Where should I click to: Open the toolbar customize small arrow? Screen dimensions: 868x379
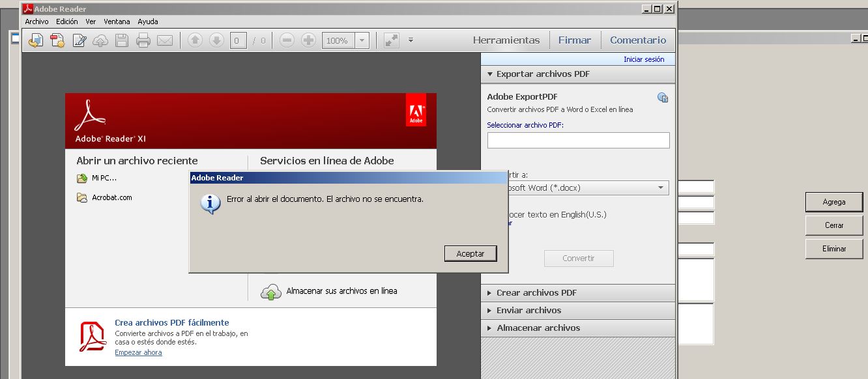coord(411,40)
